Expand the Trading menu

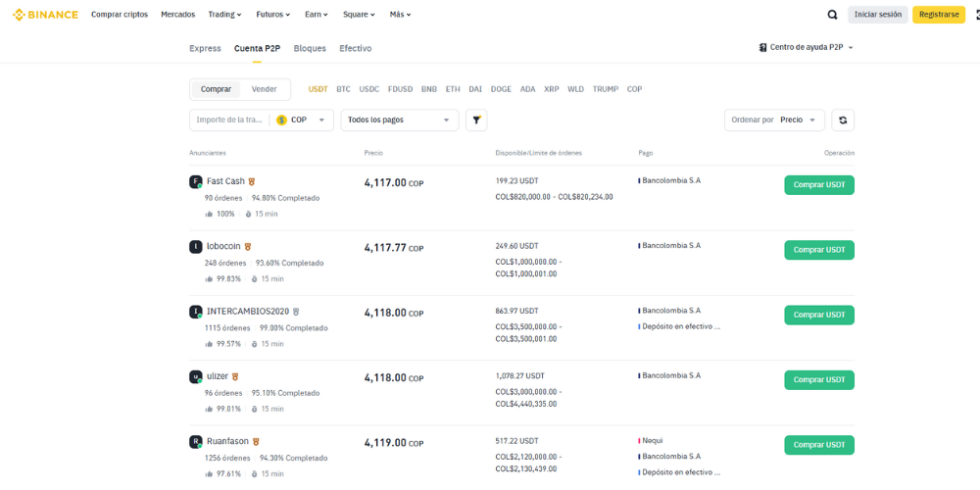coord(225,15)
